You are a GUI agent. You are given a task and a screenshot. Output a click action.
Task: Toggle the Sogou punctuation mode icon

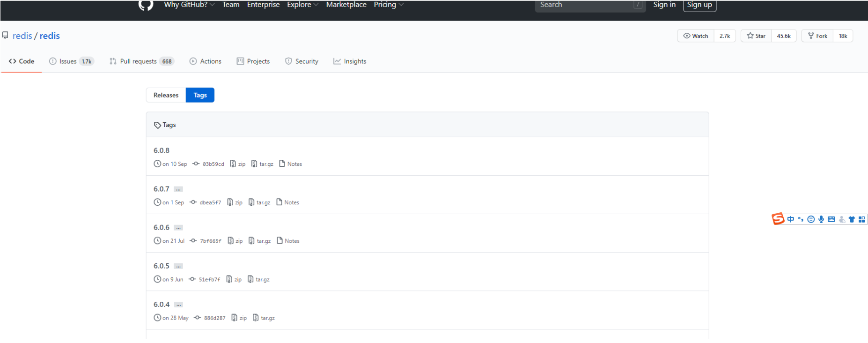(801, 219)
